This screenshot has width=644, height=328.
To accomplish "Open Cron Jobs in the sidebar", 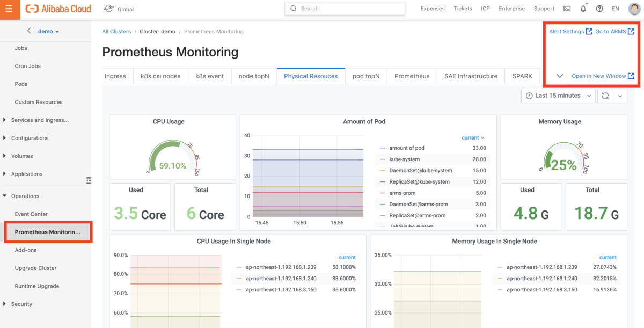I will pyautogui.click(x=28, y=66).
